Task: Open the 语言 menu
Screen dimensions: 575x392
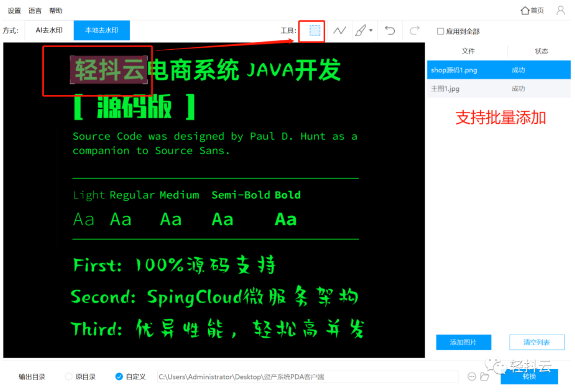Action: tap(35, 10)
